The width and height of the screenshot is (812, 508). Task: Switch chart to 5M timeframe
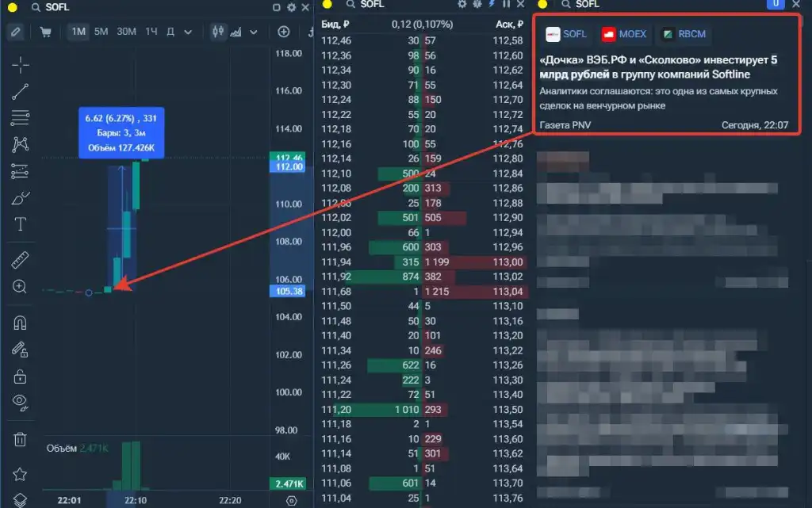coord(101,32)
